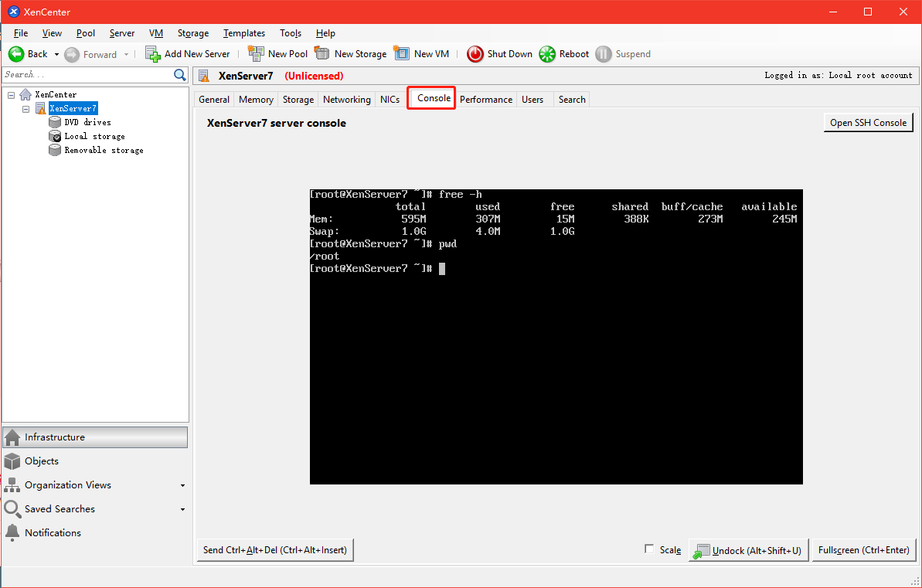The width and height of the screenshot is (922, 588).
Task: Open the Pool menu
Action: [x=86, y=33]
